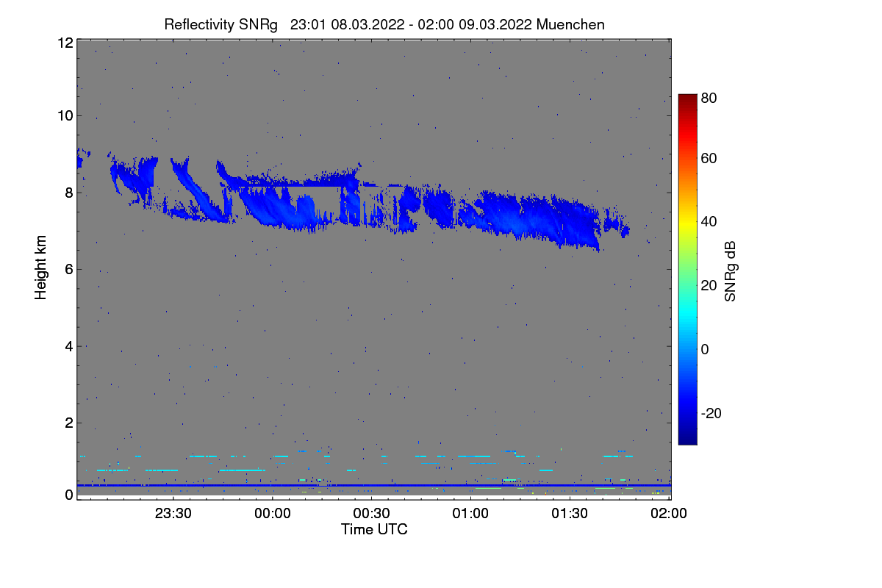Click the colorbar value '60'
This screenshot has height=588, width=882.
(709, 159)
